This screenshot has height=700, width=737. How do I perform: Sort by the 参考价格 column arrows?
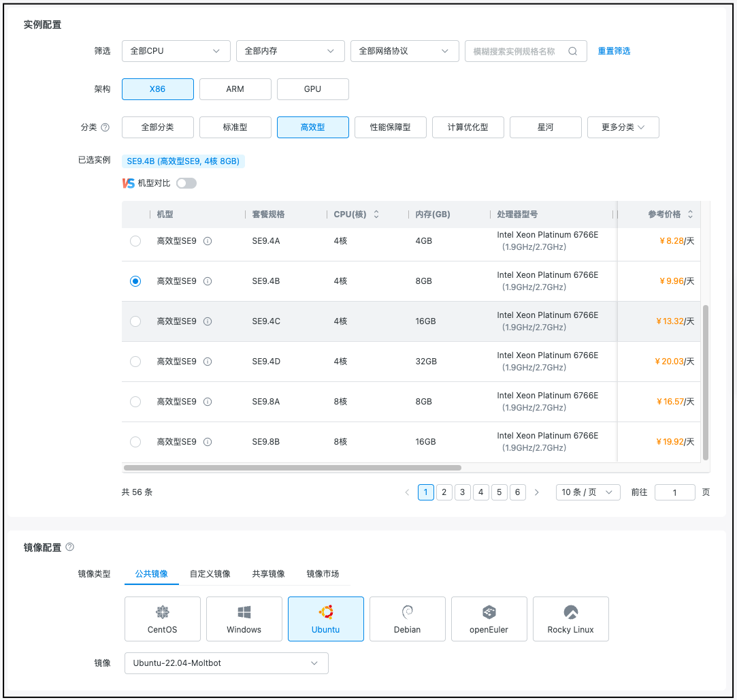tap(690, 214)
